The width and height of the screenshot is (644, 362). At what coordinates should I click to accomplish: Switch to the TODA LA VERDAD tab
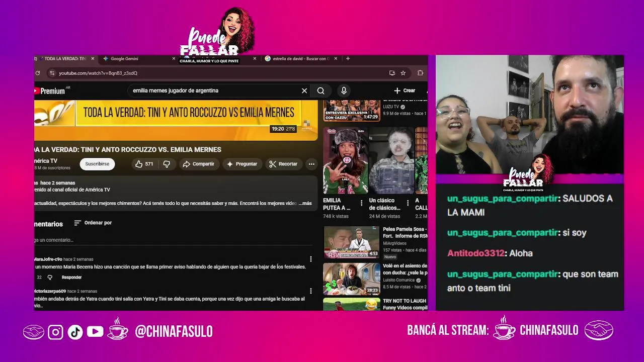(65, 59)
